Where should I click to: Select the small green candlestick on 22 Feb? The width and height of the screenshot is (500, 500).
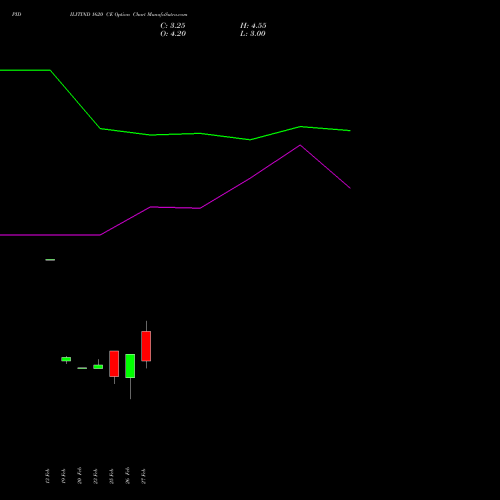coord(98,366)
